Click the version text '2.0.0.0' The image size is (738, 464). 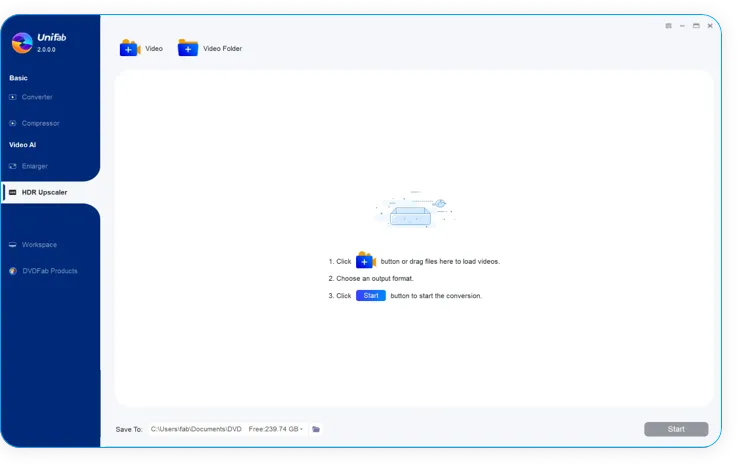(46, 49)
